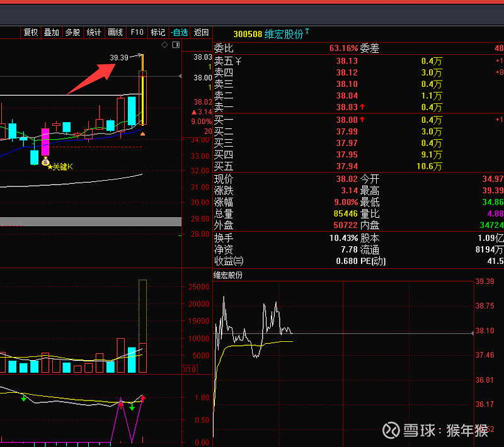The image size is (504, 447).
Task: Click the 委比 63.16% value
Action: [x=343, y=48]
